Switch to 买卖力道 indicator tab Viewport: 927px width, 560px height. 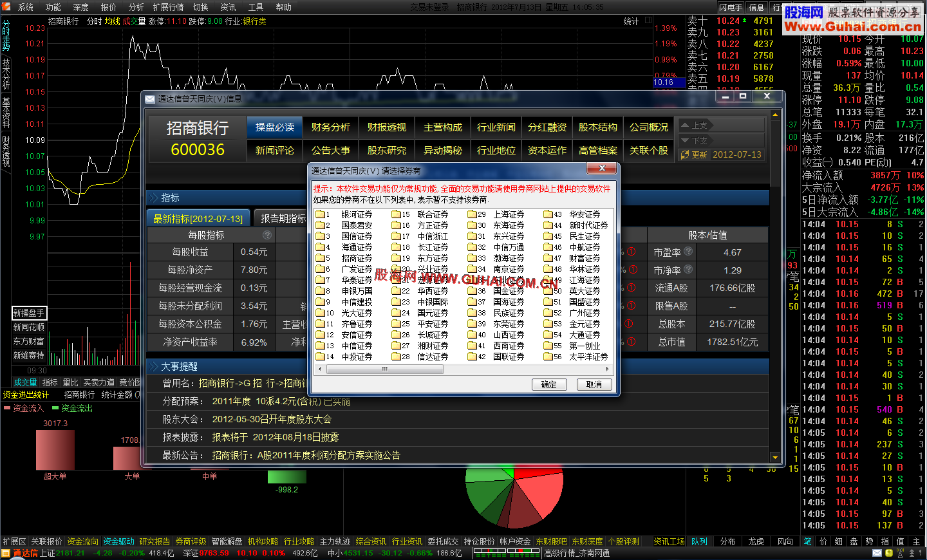coord(99,382)
